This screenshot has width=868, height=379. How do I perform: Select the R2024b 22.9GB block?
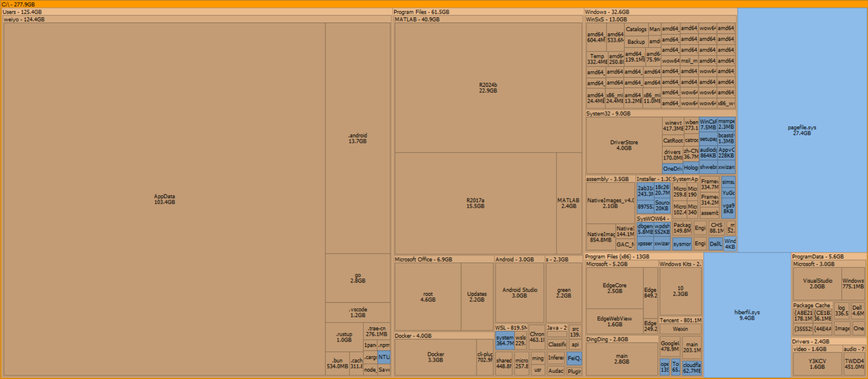488,88
